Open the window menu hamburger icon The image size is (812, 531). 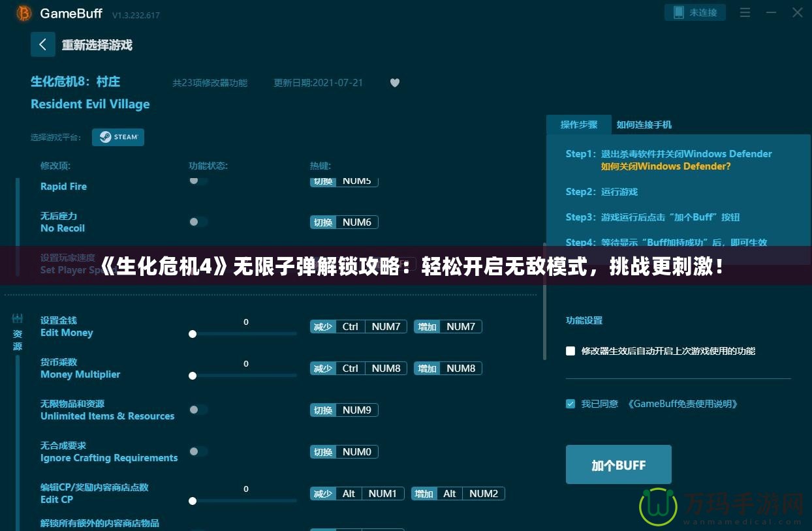coord(747,12)
